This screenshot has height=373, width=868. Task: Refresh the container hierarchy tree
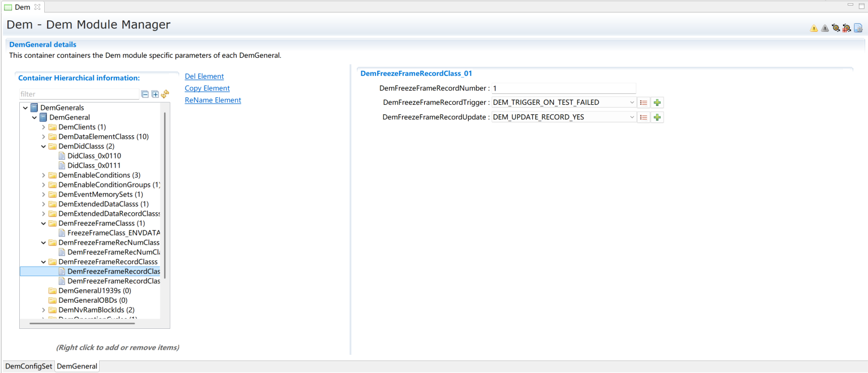pyautogui.click(x=165, y=95)
